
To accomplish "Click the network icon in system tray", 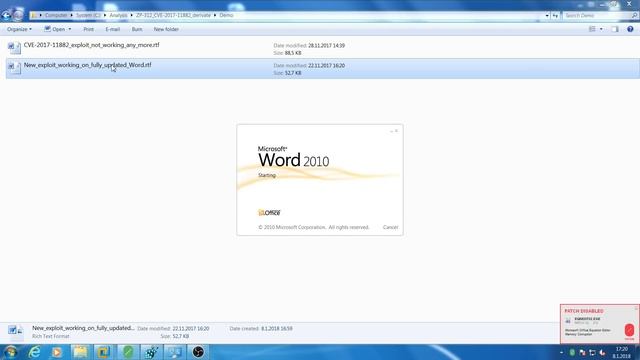I will [x=592, y=352].
